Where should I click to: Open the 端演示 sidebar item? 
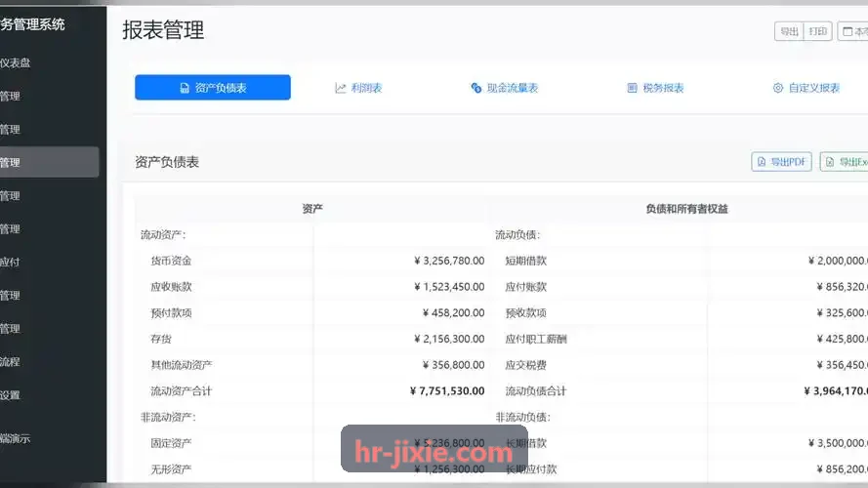(16, 439)
